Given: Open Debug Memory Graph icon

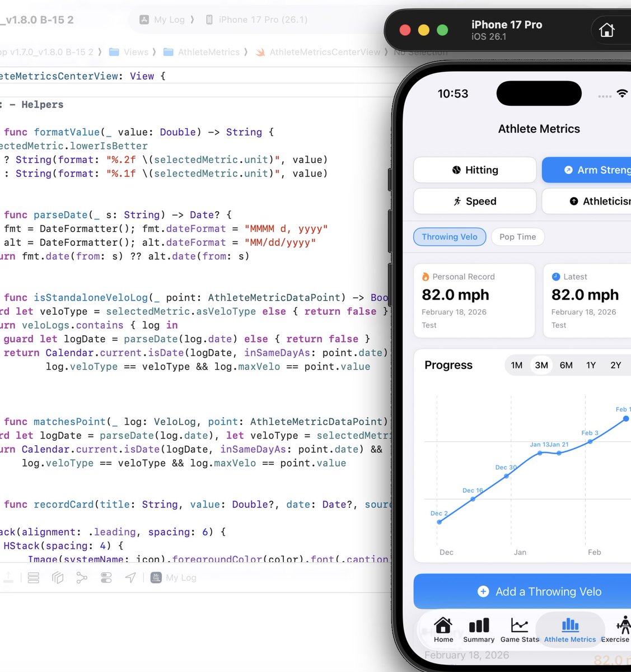Looking at the screenshot, I should 82,577.
